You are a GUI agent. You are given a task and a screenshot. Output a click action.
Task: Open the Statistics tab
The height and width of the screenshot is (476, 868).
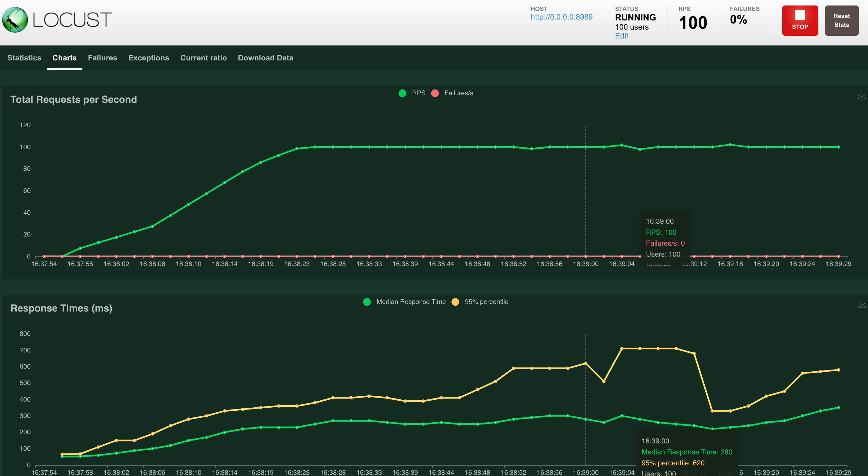click(24, 58)
